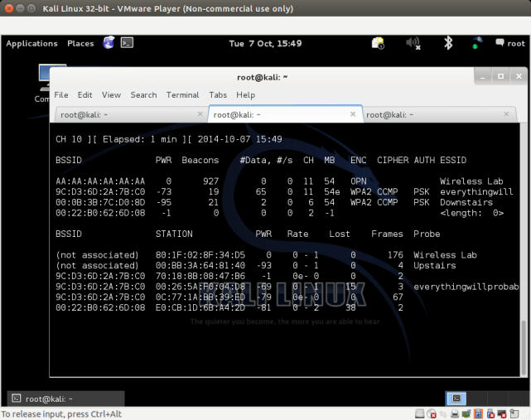Click the network connection indicator icon
The width and height of the screenshot is (531, 420).
[477, 43]
